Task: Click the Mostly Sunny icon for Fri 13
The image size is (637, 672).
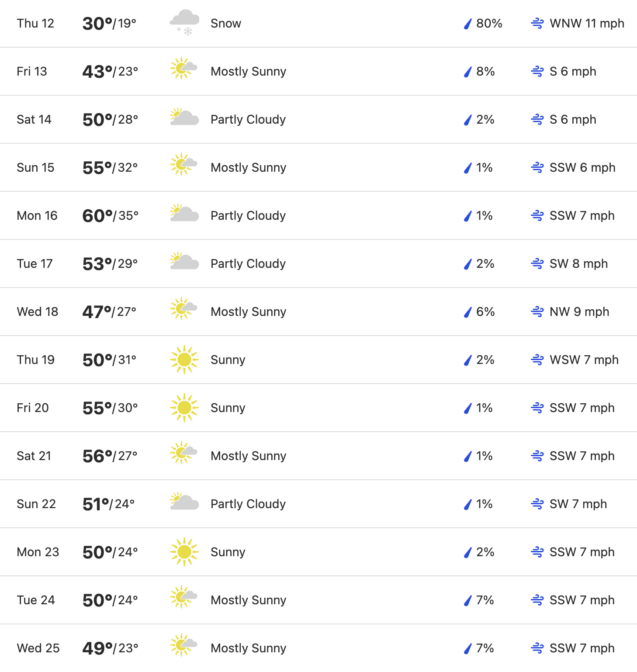Action: coord(184,69)
